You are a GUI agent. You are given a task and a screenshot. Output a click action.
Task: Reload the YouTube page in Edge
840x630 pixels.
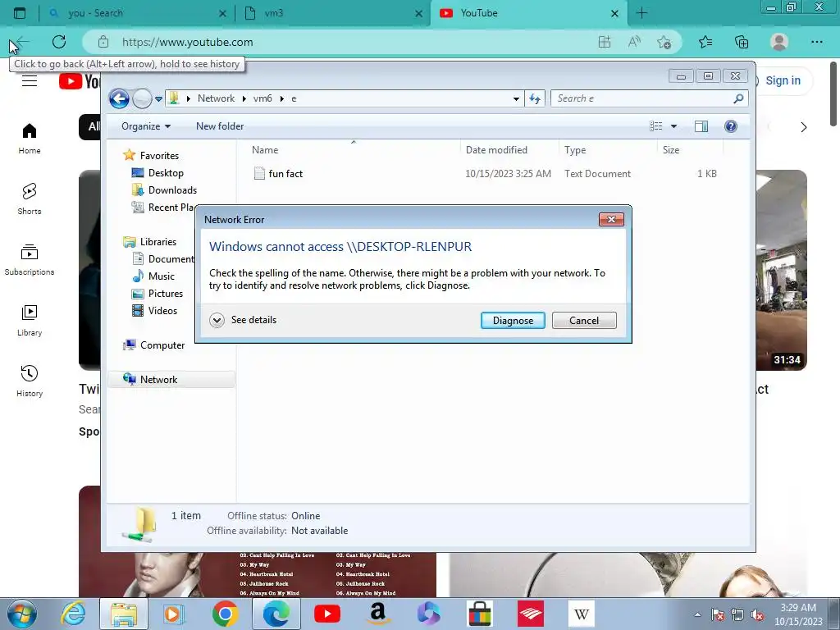[59, 42]
